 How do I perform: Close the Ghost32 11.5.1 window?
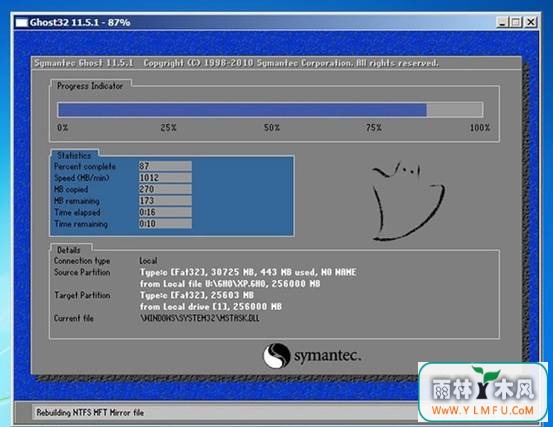(530, 22)
